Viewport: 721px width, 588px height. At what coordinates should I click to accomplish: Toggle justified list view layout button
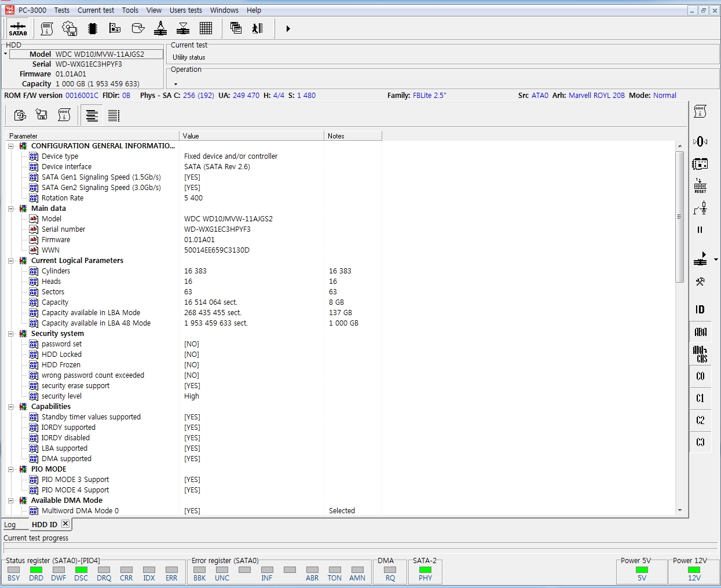tap(114, 116)
